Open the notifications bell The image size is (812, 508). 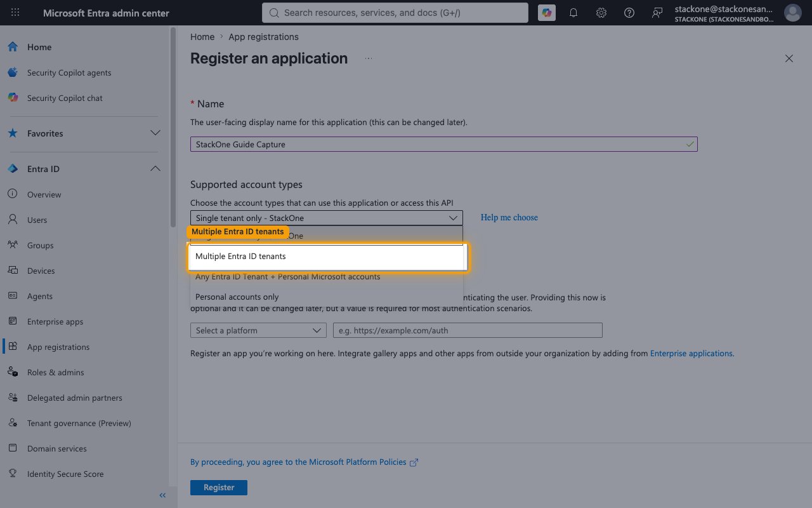(573, 13)
